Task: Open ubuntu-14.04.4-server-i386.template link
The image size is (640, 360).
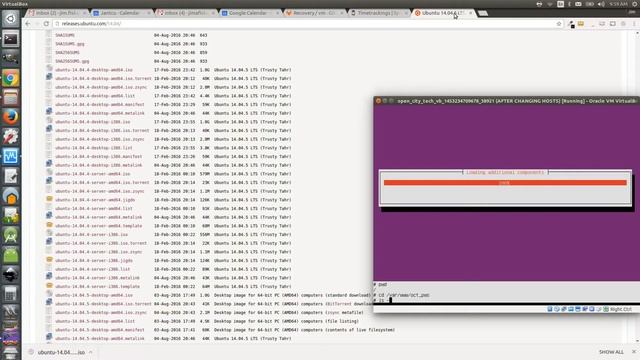Action: pyautogui.click(x=97, y=287)
